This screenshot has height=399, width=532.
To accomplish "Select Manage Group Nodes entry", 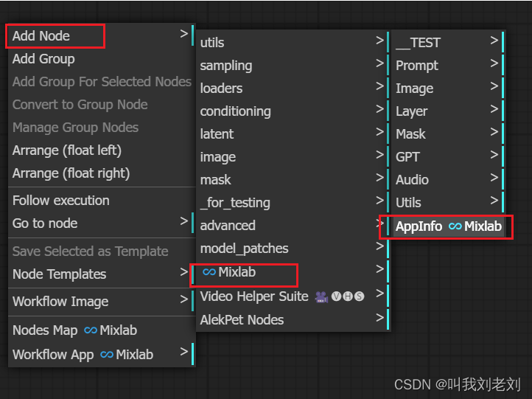I will (x=101, y=128).
